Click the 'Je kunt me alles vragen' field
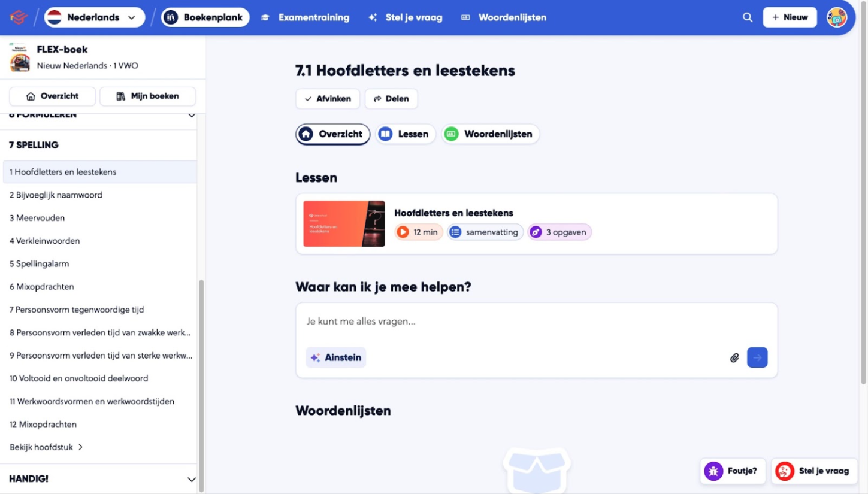Image resolution: width=868 pixels, height=494 pixels. [536, 322]
